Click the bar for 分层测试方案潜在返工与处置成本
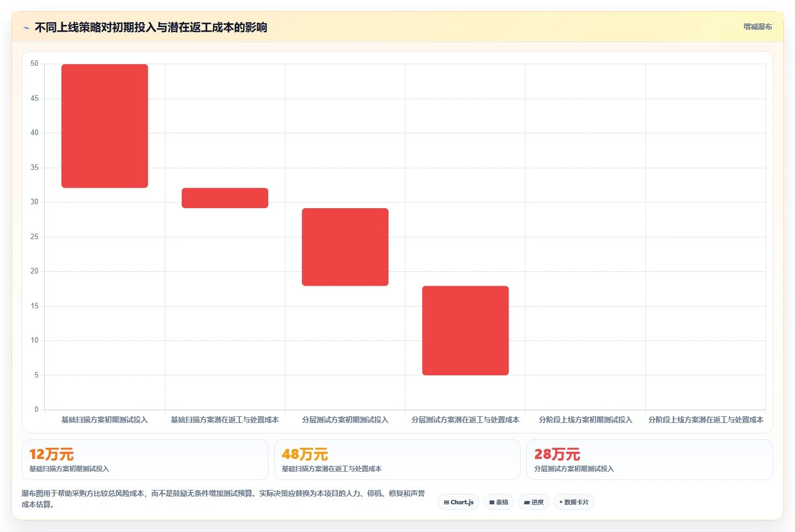The height and width of the screenshot is (532, 795). pos(465,330)
